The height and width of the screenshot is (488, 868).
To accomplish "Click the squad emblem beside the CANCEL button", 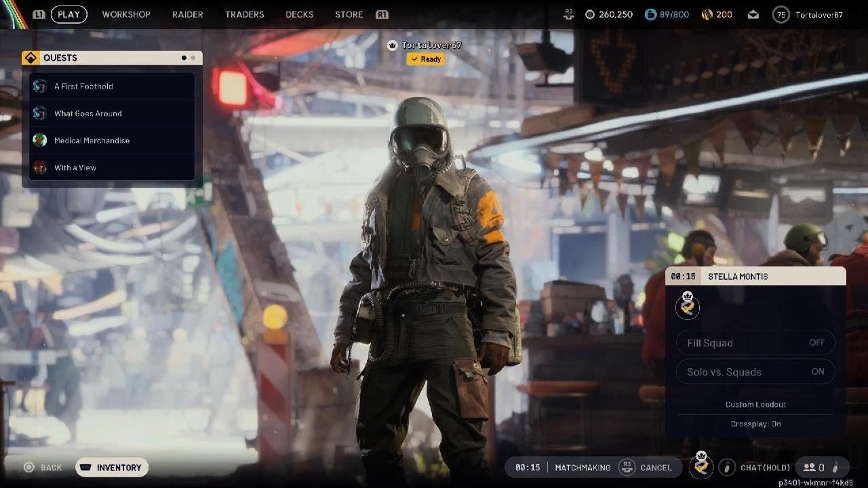I will point(701,466).
